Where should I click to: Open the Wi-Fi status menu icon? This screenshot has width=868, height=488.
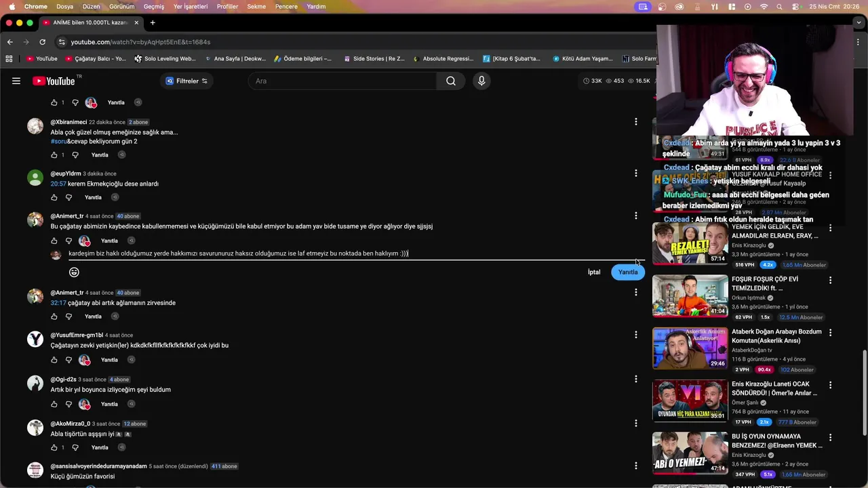[764, 7]
